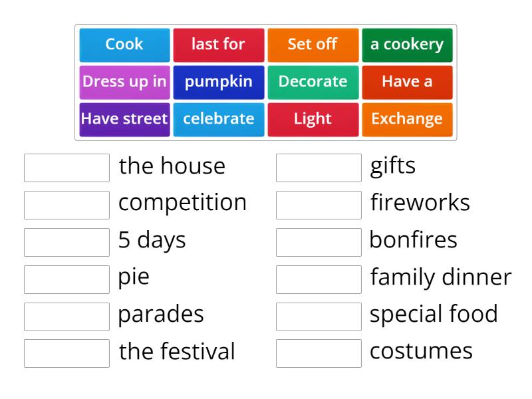Click the blank next to "fireworks"
The width and height of the screenshot is (532, 399).
coord(319,203)
